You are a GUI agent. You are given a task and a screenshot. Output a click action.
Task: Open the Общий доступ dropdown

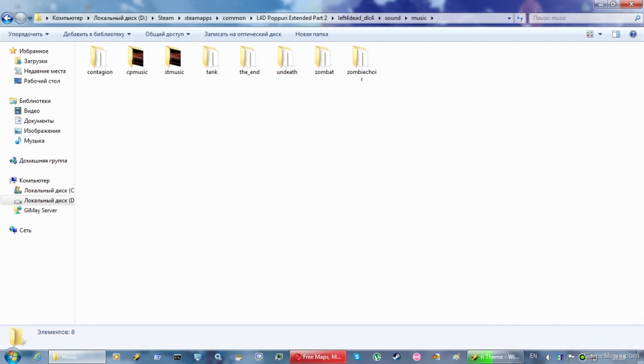(x=168, y=34)
